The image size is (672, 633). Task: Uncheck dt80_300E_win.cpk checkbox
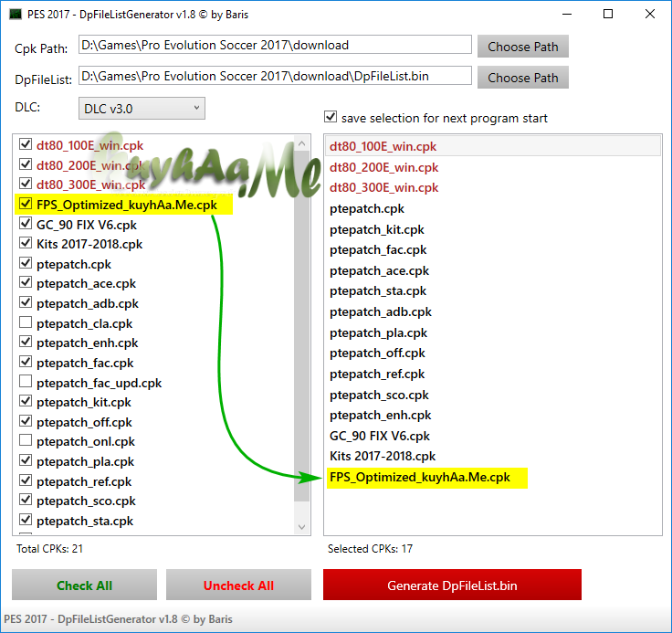26,184
